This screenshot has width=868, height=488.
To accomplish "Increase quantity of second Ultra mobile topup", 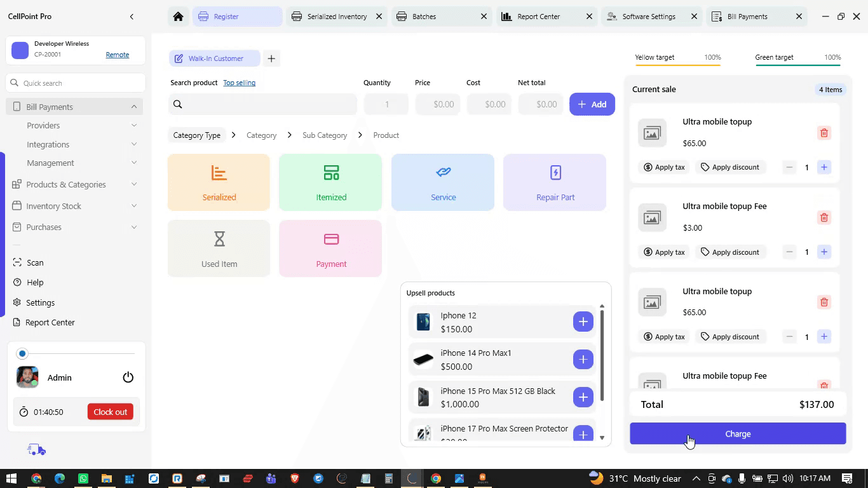I will (x=824, y=337).
